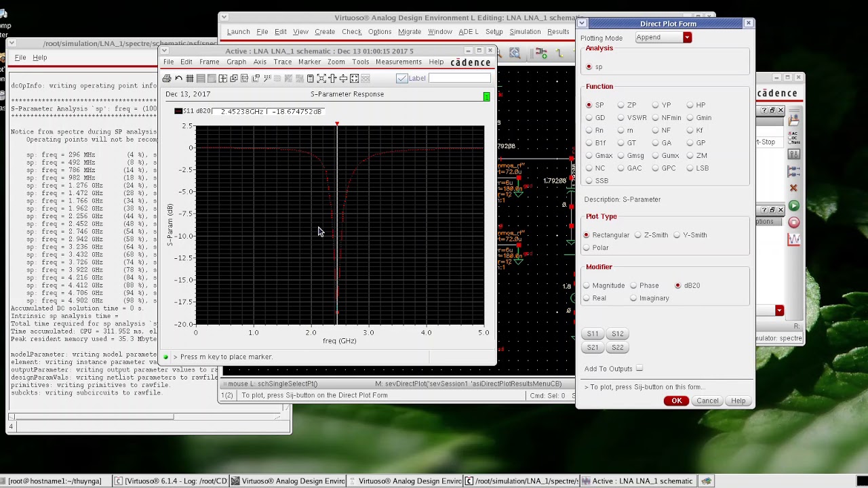This screenshot has height=488, width=868.
Task: Click the undo arrow in waveform toolbar
Action: pyautogui.click(x=178, y=79)
